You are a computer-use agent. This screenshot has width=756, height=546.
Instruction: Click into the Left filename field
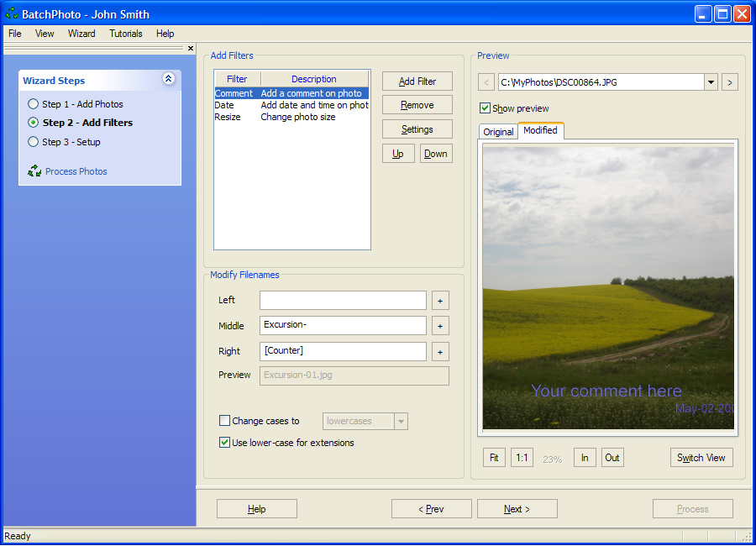(x=343, y=301)
